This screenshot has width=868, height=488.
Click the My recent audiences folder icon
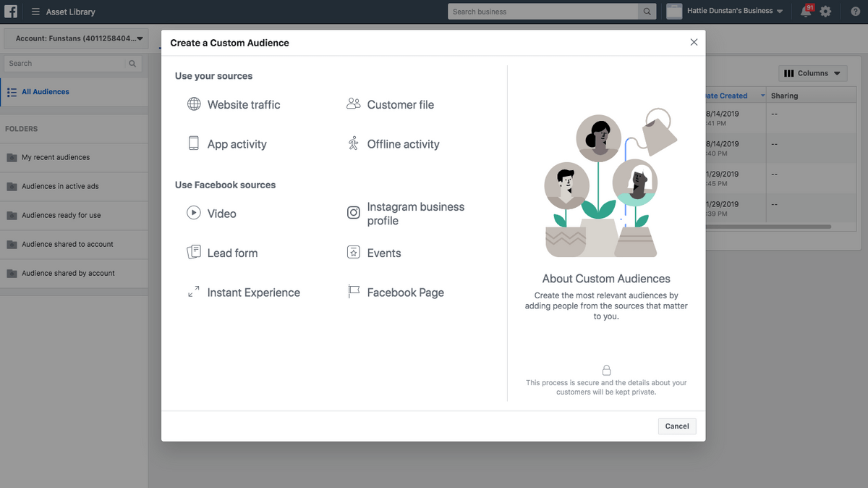pos(12,157)
